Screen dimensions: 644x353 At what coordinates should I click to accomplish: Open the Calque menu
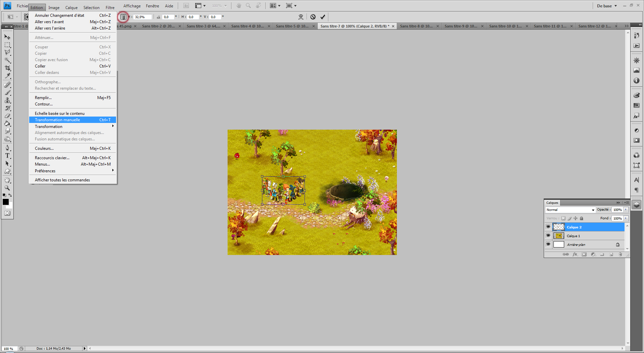[71, 7]
